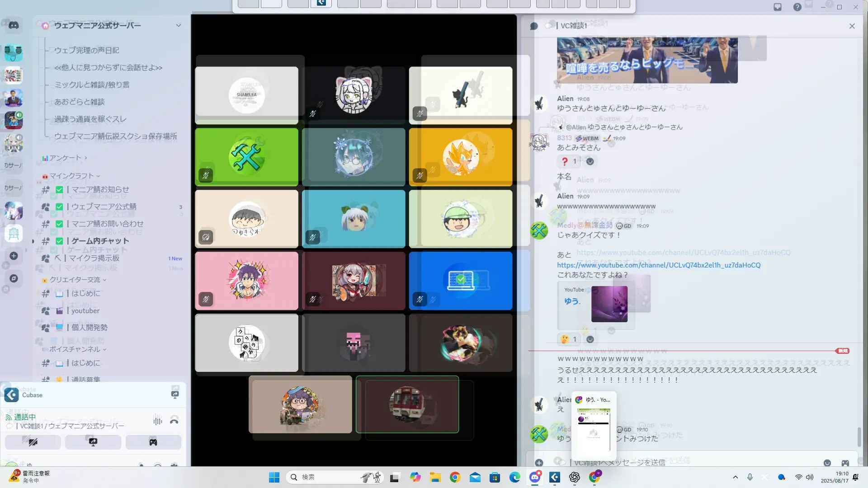
Task: Click the noise suppression waveform icon
Action: pos(157,421)
